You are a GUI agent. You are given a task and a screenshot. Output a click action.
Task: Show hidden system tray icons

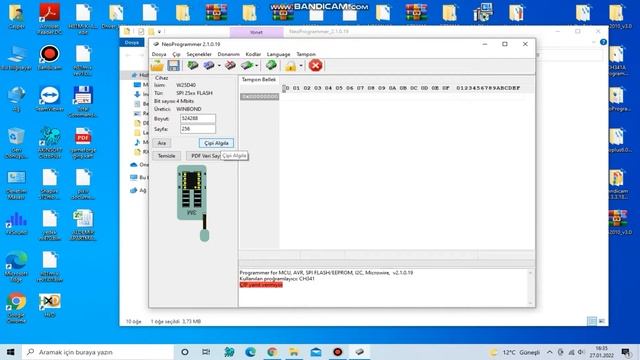(550, 352)
